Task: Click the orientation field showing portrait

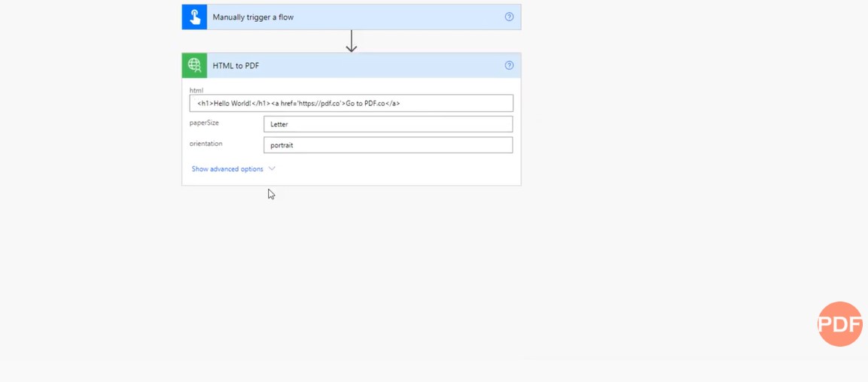Action: click(x=388, y=145)
